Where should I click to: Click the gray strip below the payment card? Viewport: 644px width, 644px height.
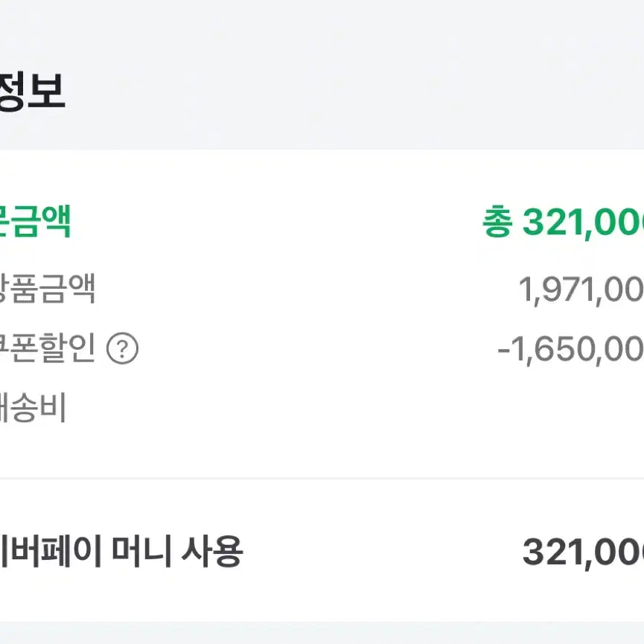(x=322, y=633)
